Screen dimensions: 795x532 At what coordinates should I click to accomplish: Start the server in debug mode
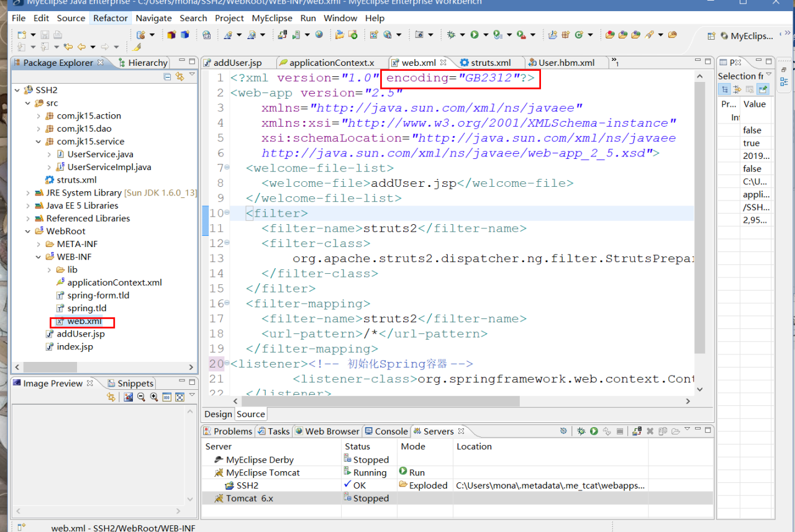point(581,431)
